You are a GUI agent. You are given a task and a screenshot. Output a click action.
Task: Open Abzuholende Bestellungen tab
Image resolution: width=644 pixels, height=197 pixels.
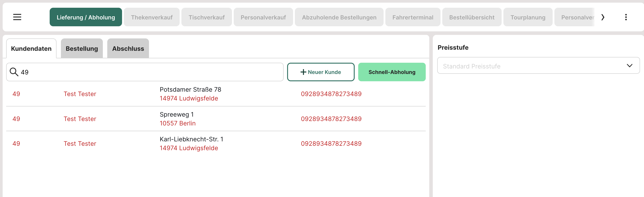pyautogui.click(x=339, y=17)
